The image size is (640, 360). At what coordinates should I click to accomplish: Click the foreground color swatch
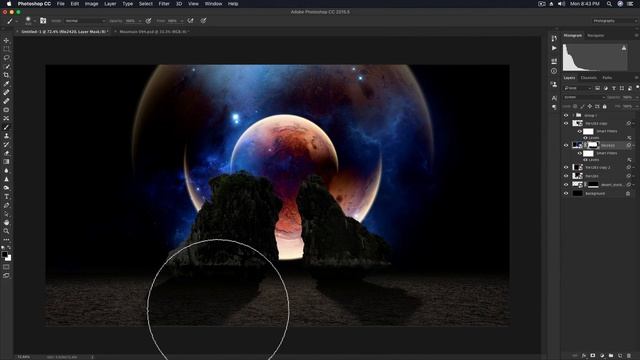click(4, 255)
